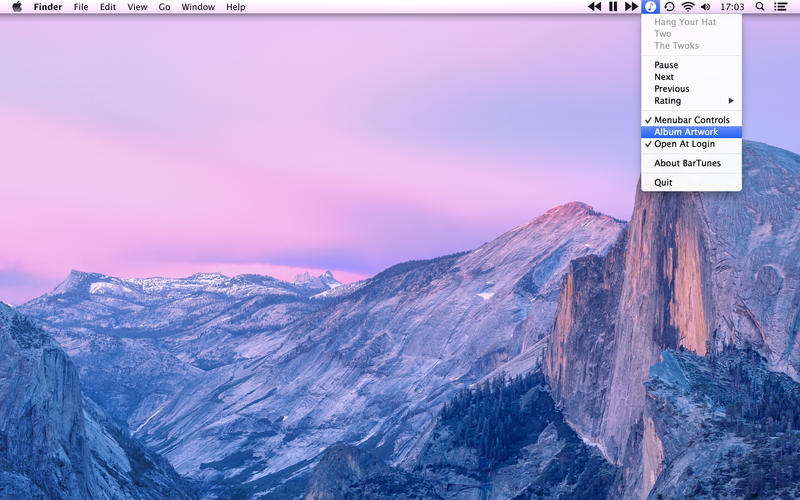Click the BarTunes music note icon
The width and height of the screenshot is (800, 500).
(650, 7)
